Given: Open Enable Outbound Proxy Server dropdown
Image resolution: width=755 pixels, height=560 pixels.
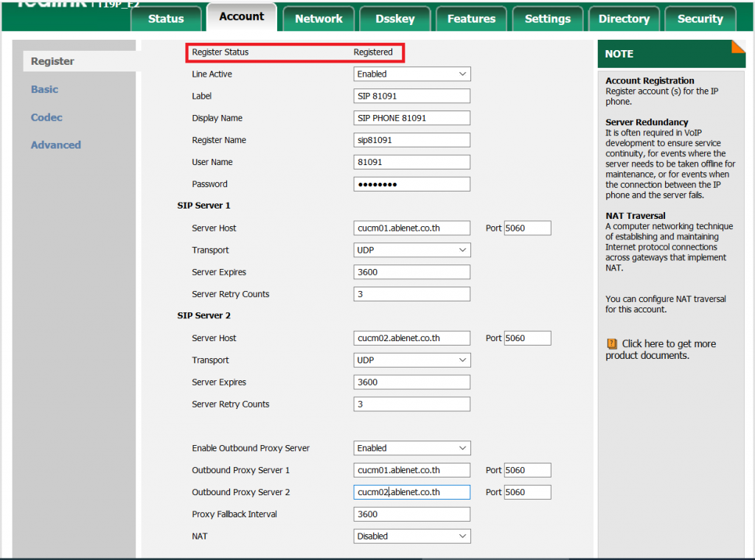Looking at the screenshot, I should (x=411, y=448).
